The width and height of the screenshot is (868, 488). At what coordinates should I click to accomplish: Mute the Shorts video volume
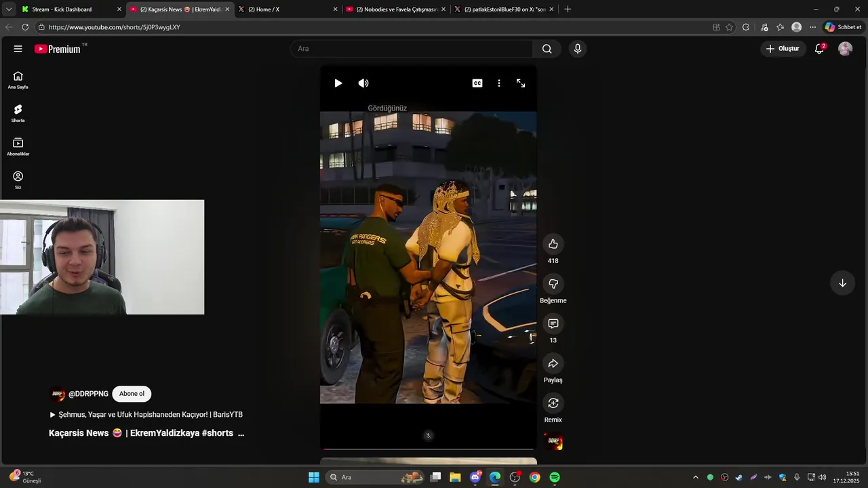coord(363,83)
